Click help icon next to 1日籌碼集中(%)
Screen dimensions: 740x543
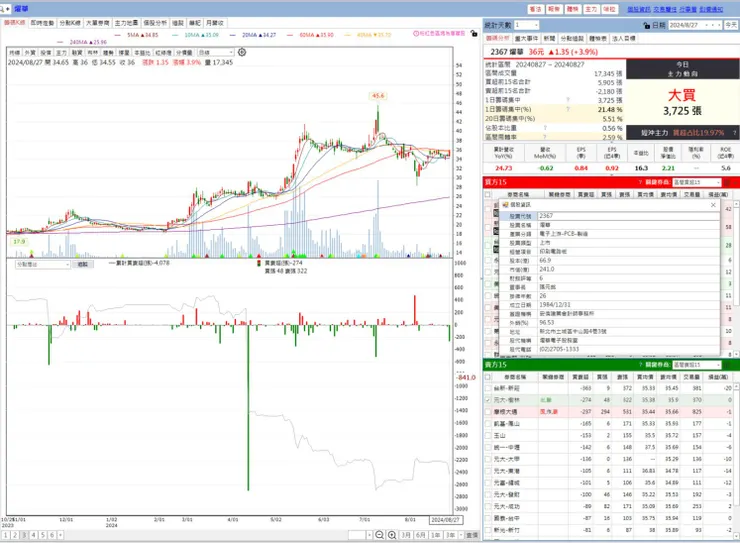(568, 109)
